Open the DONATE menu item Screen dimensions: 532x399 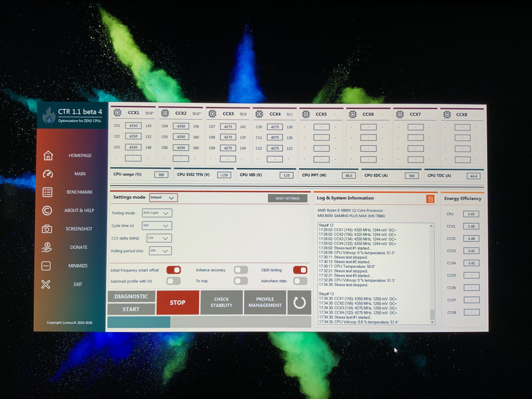coord(79,247)
